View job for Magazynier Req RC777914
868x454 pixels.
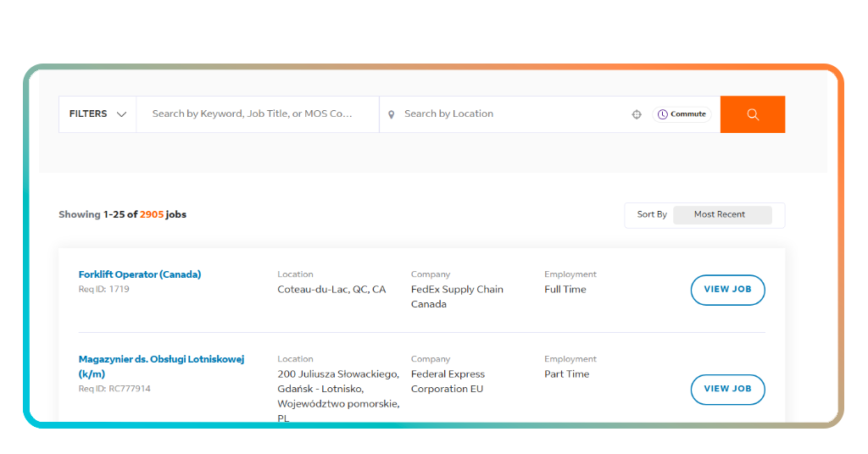coord(727,390)
